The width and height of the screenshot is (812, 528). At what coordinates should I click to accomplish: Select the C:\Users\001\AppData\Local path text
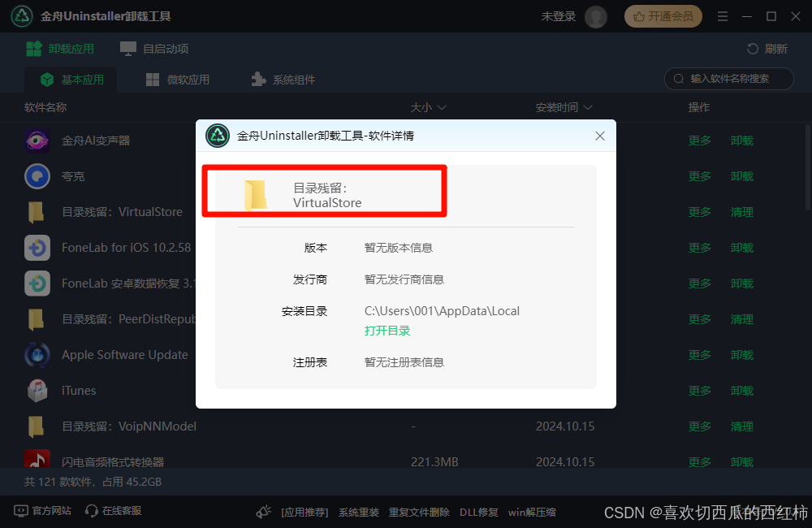tap(442, 311)
